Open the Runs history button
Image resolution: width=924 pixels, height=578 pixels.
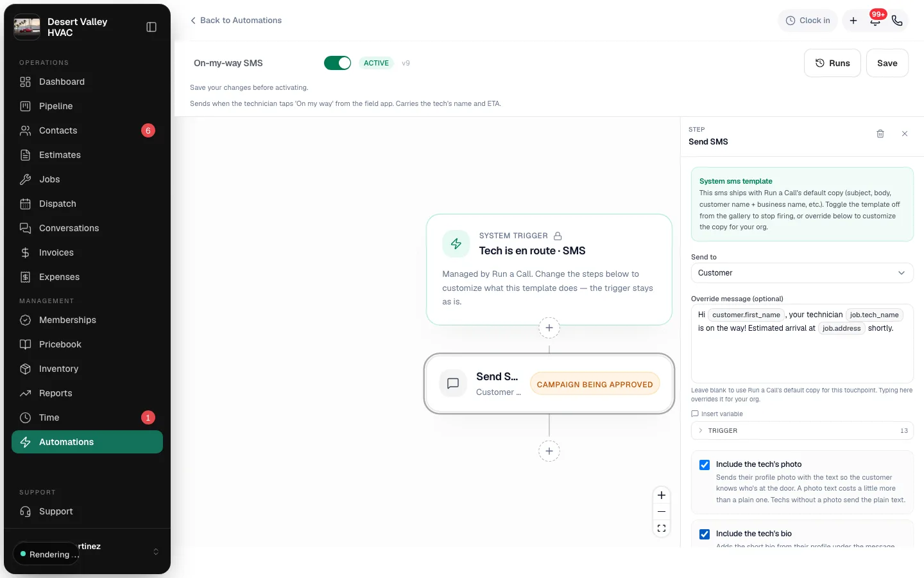(x=832, y=63)
